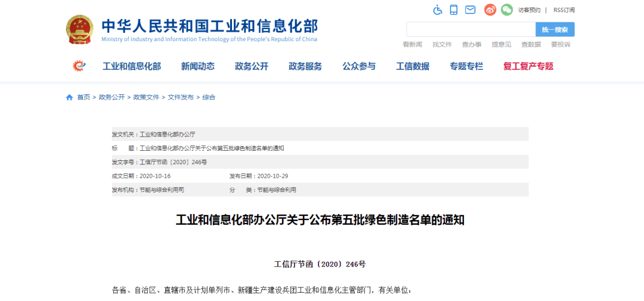Screen dimensions: 644x301
Task: Open the Weibo icon
Action: (x=490, y=10)
